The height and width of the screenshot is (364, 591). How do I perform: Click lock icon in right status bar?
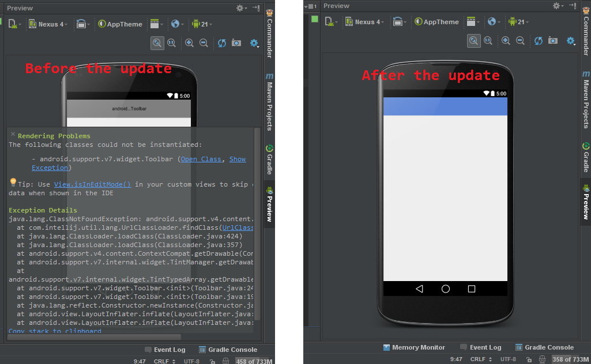(529, 359)
